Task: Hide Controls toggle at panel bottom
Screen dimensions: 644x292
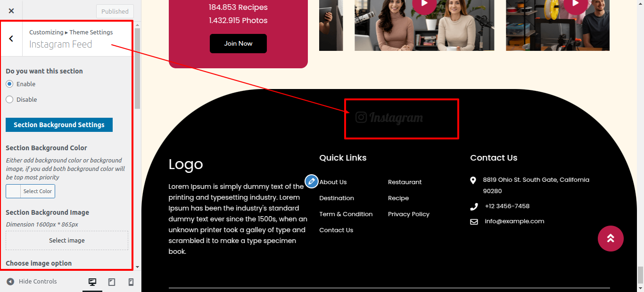Action: click(x=32, y=282)
